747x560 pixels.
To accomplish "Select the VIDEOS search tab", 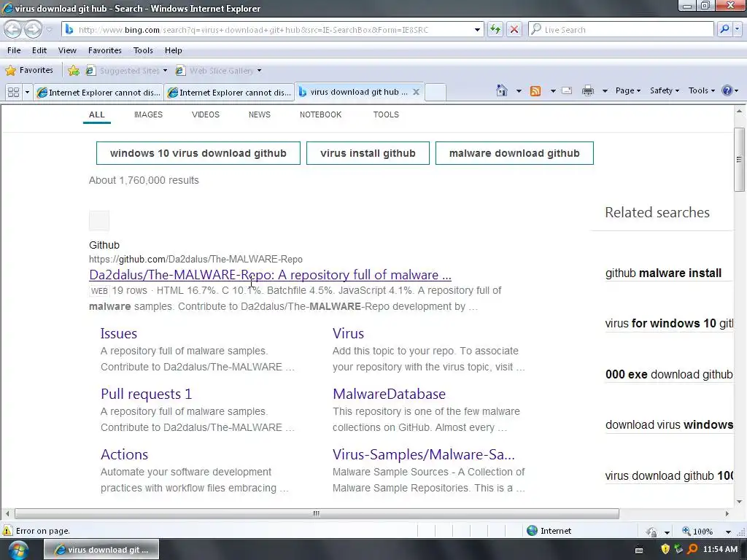I will [x=205, y=114].
